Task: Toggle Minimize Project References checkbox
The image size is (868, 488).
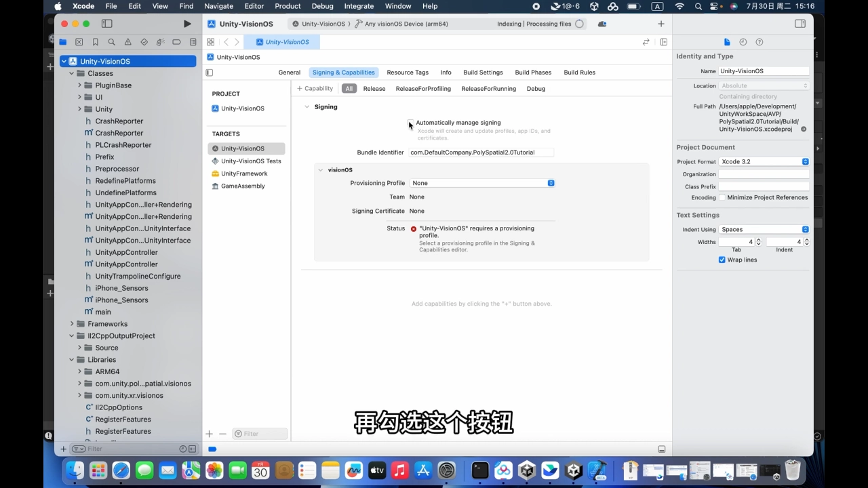Action: click(x=722, y=197)
